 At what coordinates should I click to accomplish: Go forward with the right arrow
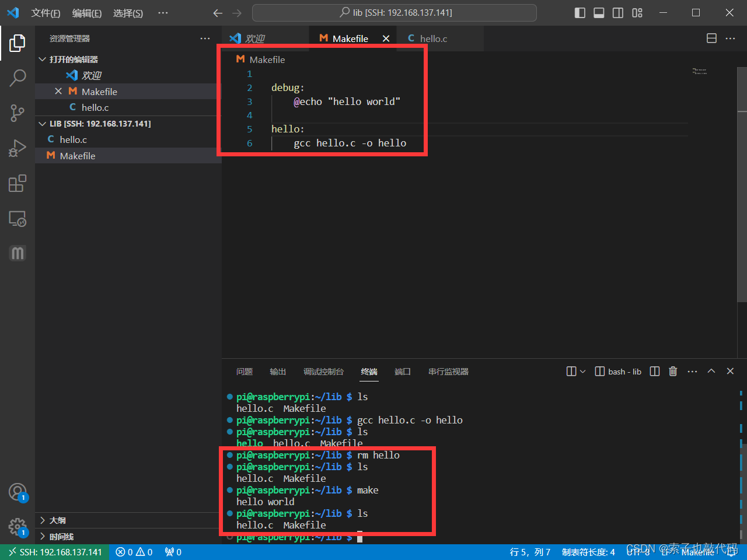point(236,13)
